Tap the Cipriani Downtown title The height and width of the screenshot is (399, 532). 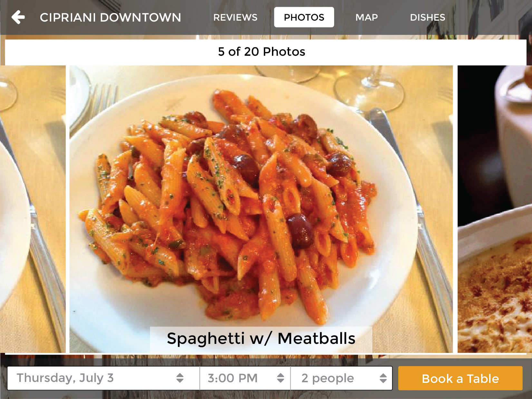point(111,17)
